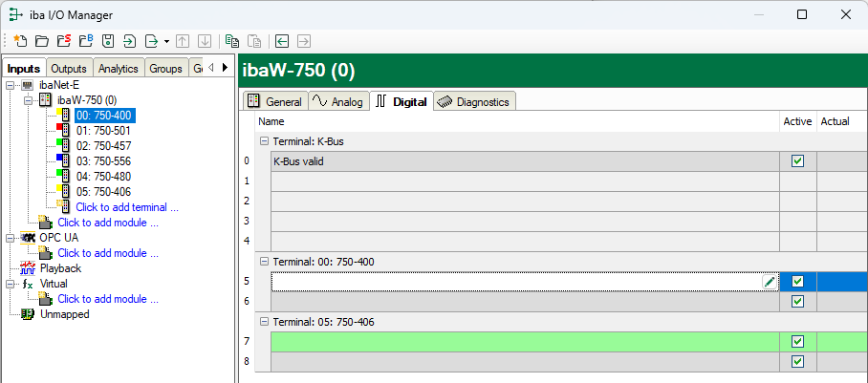The height and width of the screenshot is (383, 868).
Task: Click terminal icon next to 03: 750-556
Action: tap(64, 161)
